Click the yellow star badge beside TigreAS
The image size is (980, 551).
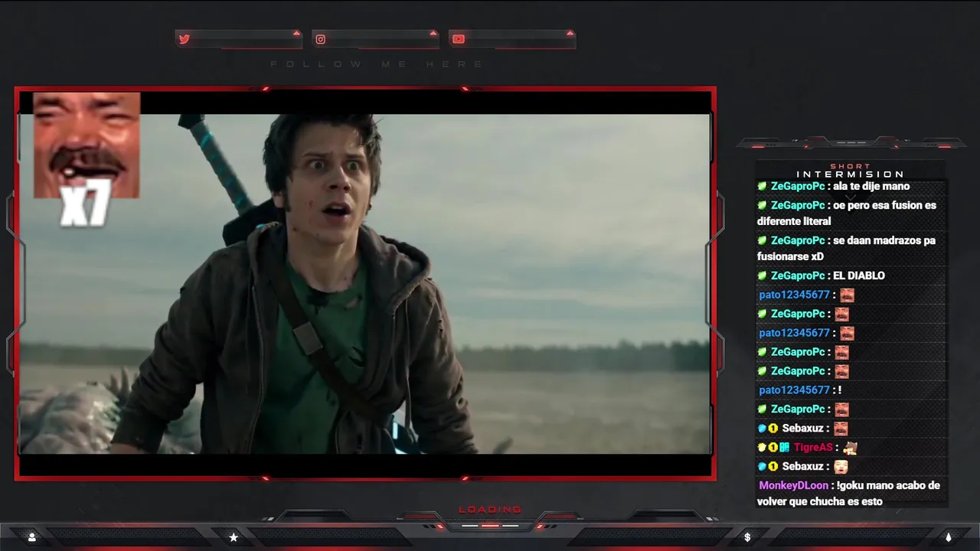point(762,448)
